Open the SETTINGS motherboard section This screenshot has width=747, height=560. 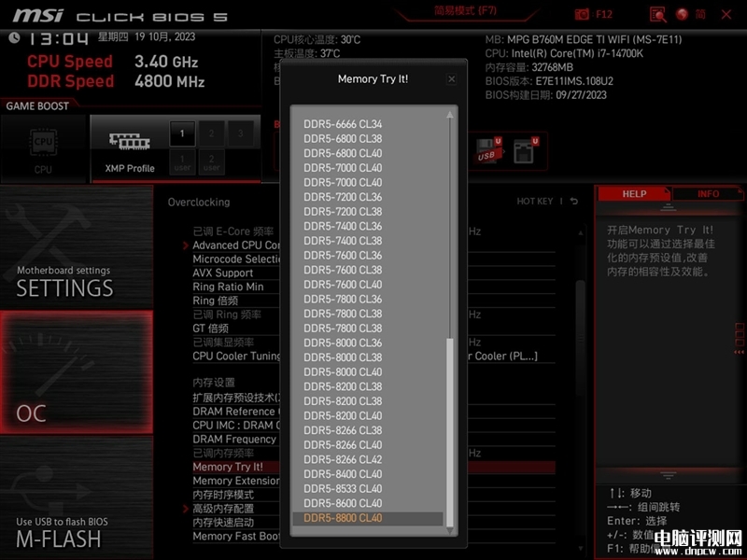pyautogui.click(x=77, y=246)
